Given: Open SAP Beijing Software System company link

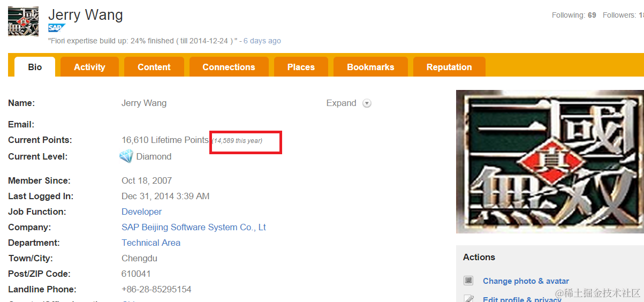Looking at the screenshot, I should coord(194,227).
